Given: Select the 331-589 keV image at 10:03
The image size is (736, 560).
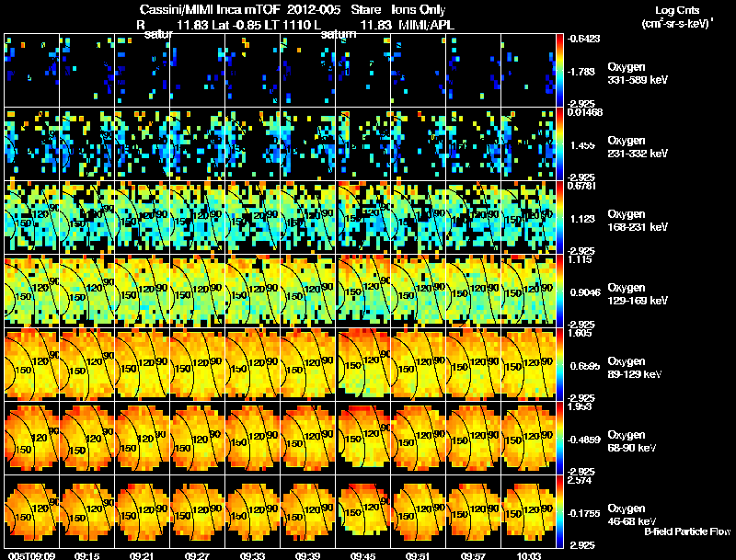Looking at the screenshot, I should 528,70.
